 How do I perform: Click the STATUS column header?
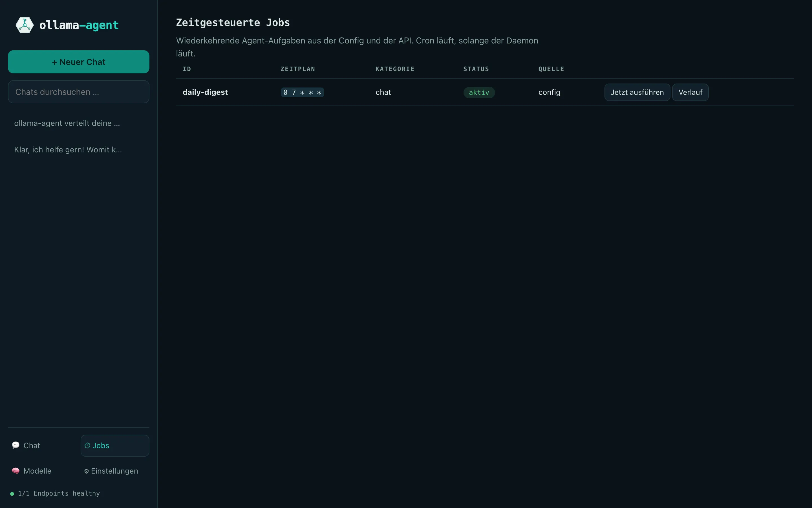click(x=476, y=69)
